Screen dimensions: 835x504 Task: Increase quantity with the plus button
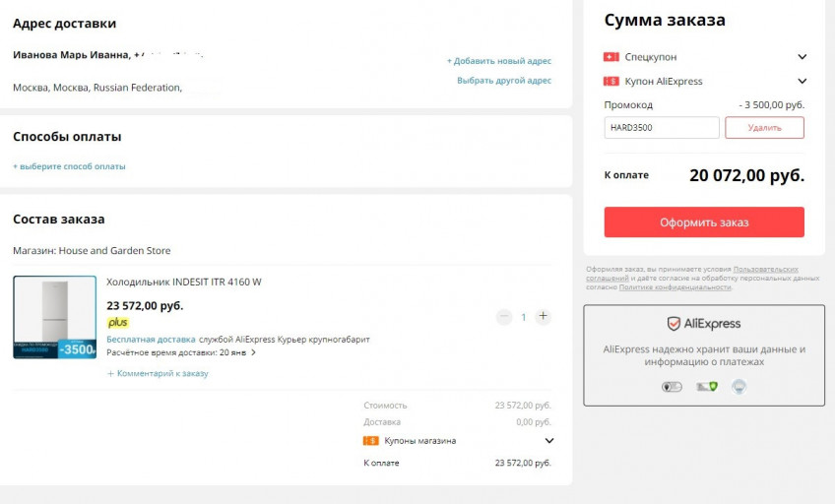pos(543,316)
